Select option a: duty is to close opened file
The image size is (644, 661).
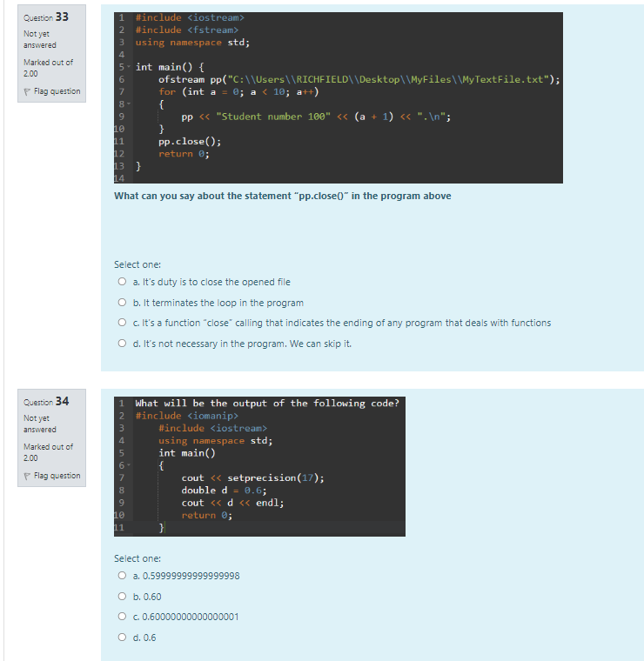click(122, 281)
